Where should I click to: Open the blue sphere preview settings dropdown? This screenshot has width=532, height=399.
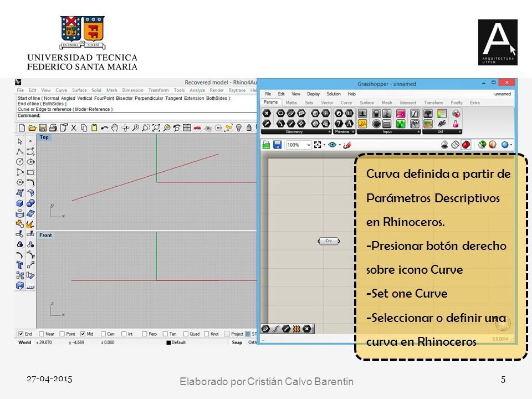click(511, 145)
